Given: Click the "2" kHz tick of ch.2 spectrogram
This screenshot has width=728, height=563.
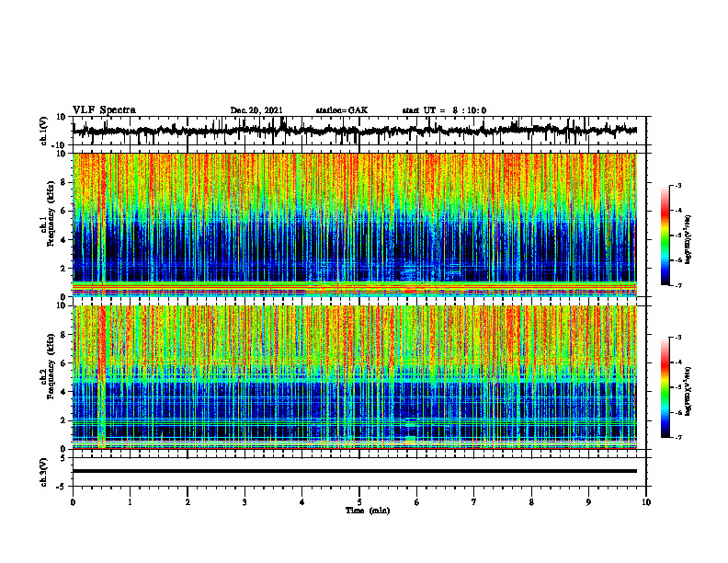Looking at the screenshot, I should coord(64,420).
